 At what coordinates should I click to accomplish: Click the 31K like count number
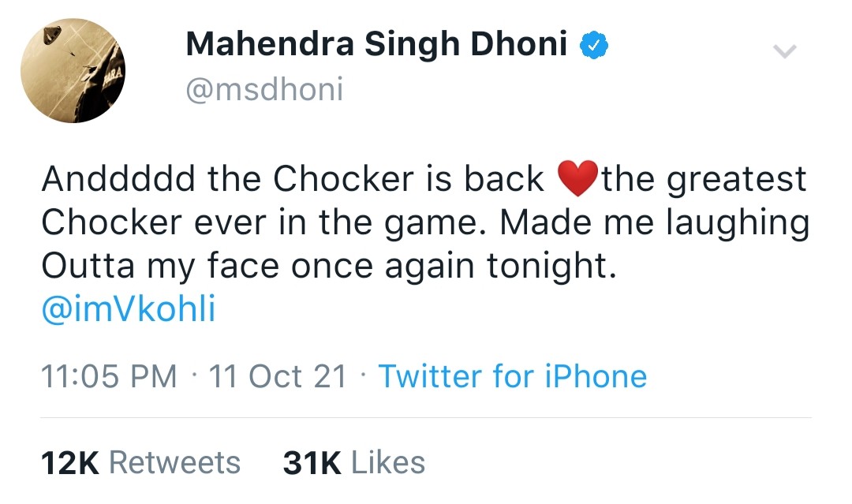312,463
